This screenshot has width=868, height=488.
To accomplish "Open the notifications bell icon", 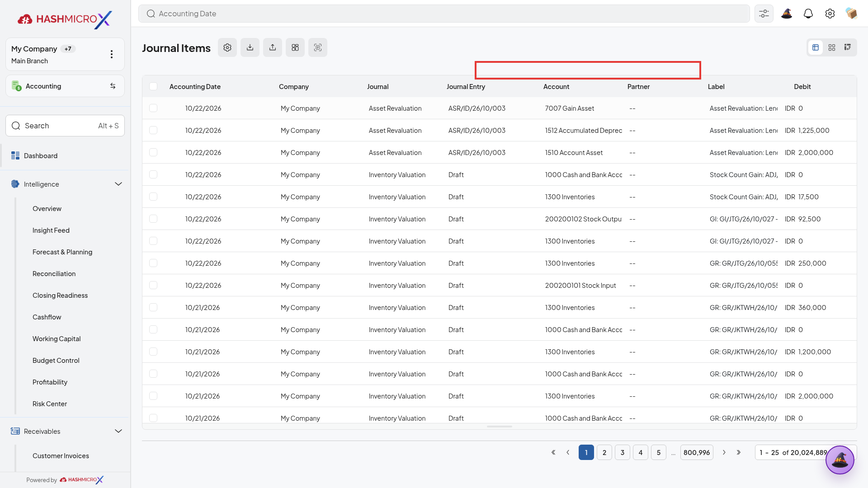I will [808, 14].
